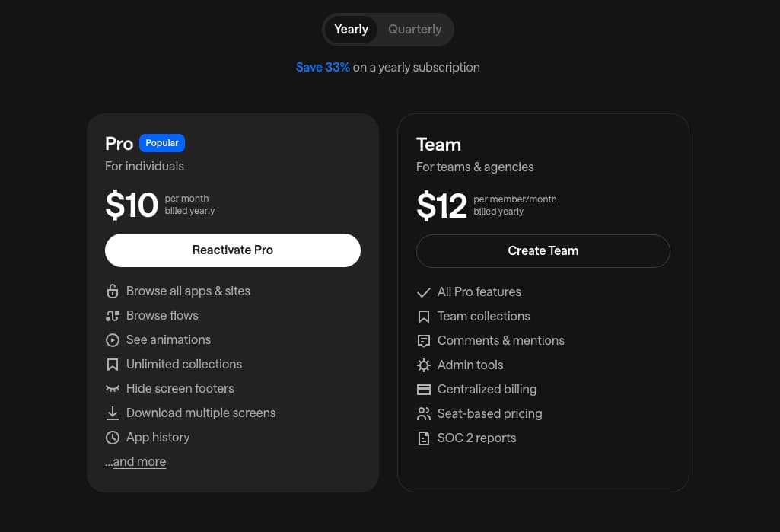Click the closed-eye icon for Hide screen footers
Viewport: 780px width, 532px height.
(113, 389)
